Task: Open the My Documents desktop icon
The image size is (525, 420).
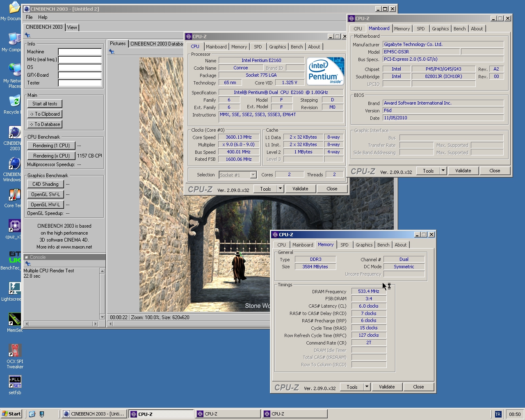Action: point(14,11)
